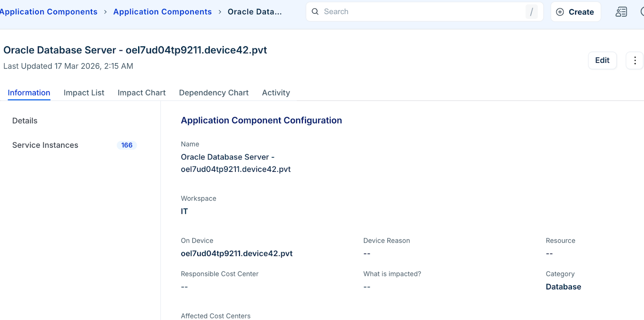Click the Responsible Cost Center label
644x320 pixels.
click(220, 274)
